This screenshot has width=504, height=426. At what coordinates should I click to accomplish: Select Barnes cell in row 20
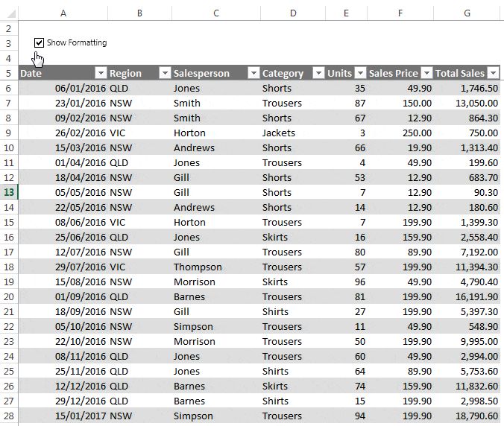pyautogui.click(x=216, y=296)
